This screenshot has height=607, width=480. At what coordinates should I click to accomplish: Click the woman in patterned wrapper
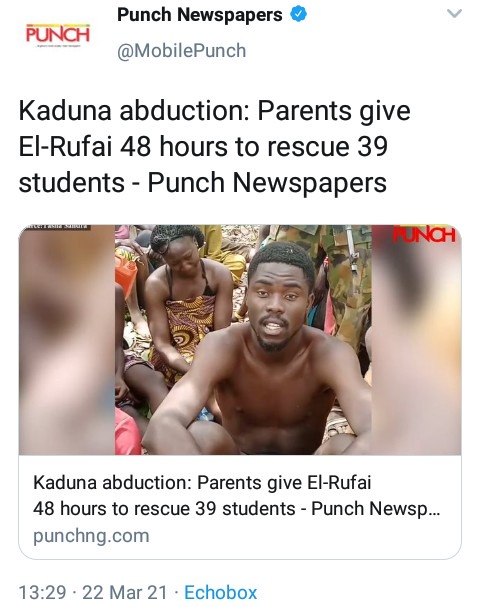(x=186, y=306)
